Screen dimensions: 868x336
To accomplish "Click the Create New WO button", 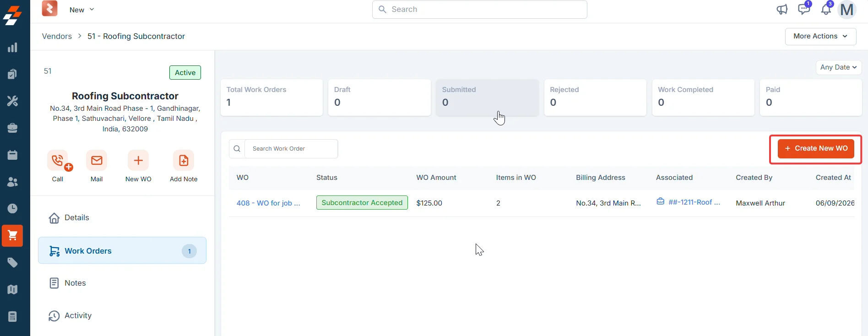I will [x=816, y=149].
